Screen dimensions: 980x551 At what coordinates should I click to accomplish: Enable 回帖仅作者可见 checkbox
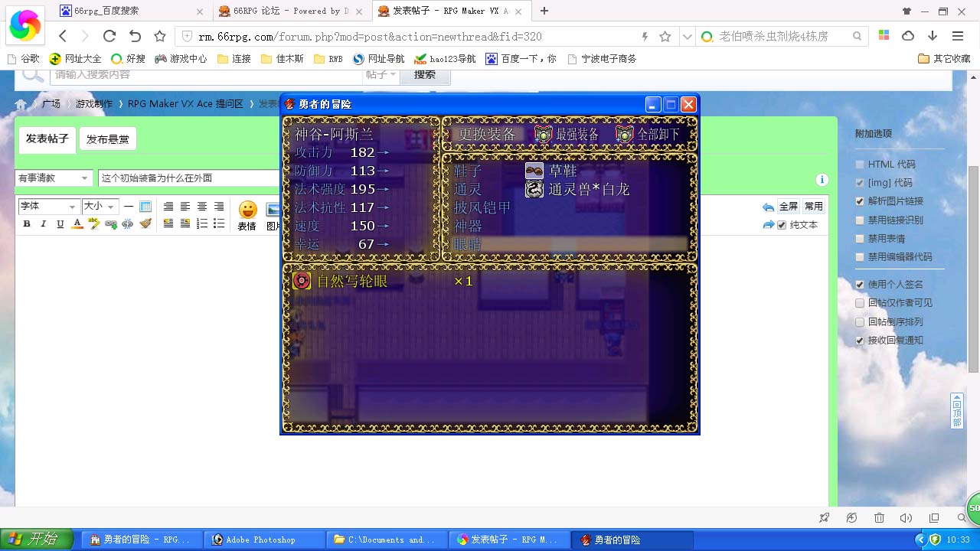(860, 303)
